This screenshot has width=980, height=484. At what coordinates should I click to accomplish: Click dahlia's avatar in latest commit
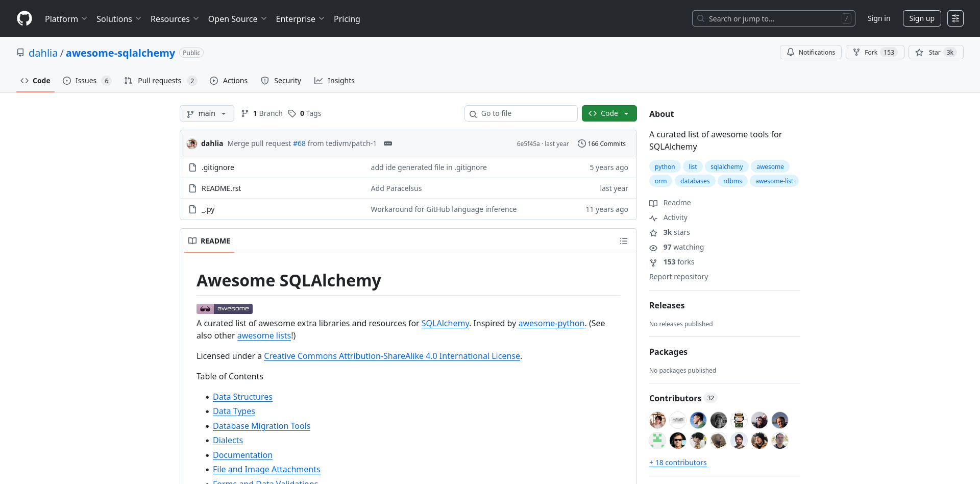tap(192, 143)
